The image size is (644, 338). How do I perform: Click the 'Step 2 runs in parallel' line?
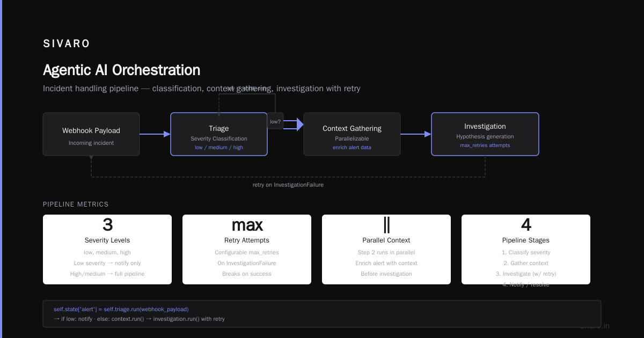click(x=386, y=252)
